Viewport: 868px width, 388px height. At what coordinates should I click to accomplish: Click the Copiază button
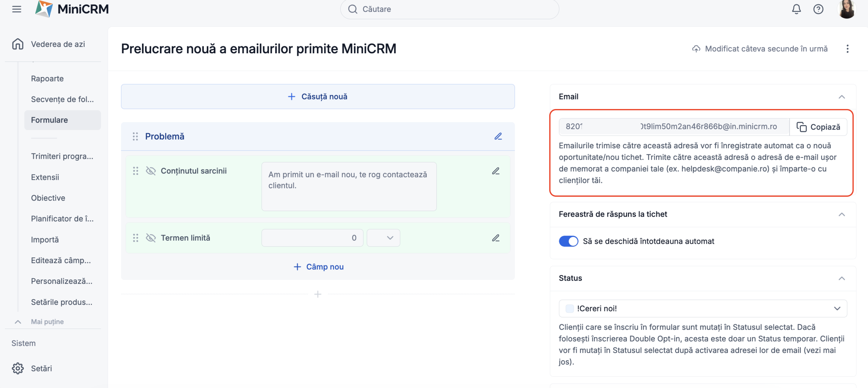(818, 127)
